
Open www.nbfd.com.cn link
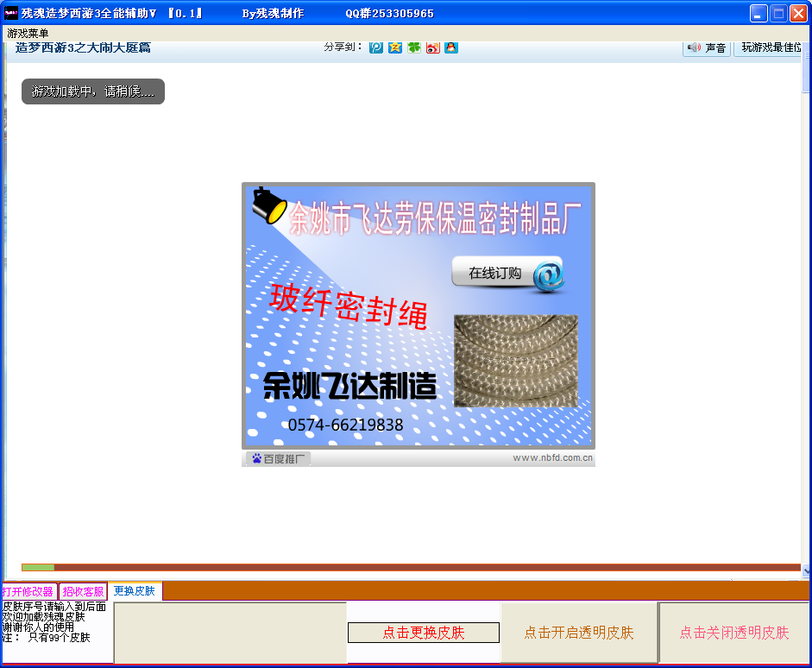[552, 457]
